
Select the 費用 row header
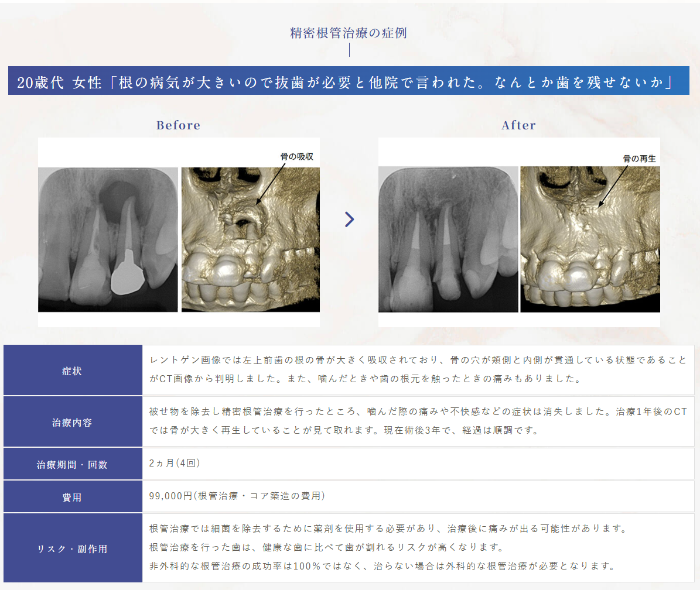73,497
